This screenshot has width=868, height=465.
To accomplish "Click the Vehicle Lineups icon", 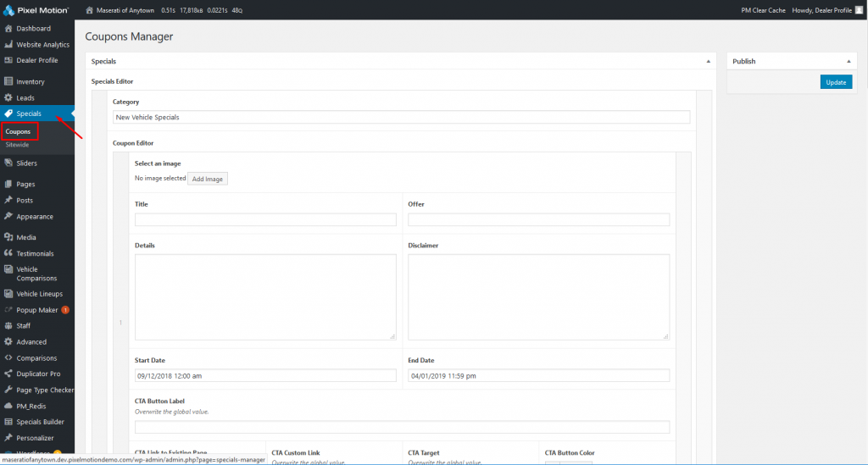I will pos(8,294).
